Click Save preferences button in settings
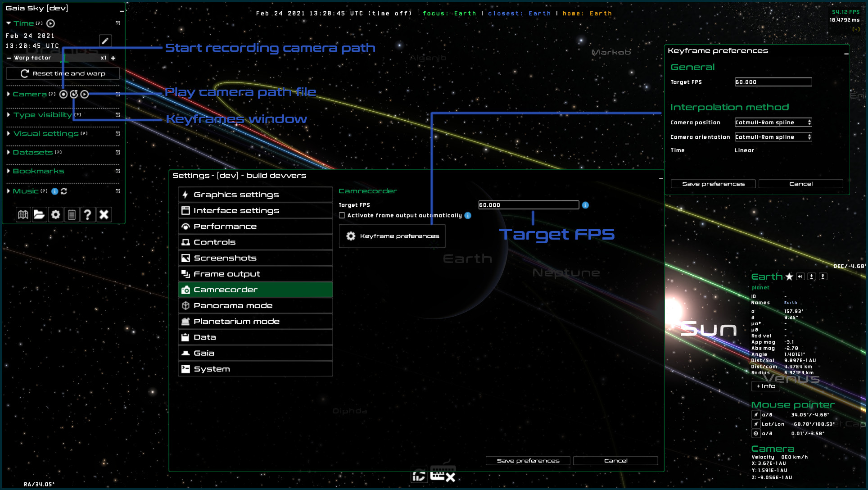 tap(527, 459)
